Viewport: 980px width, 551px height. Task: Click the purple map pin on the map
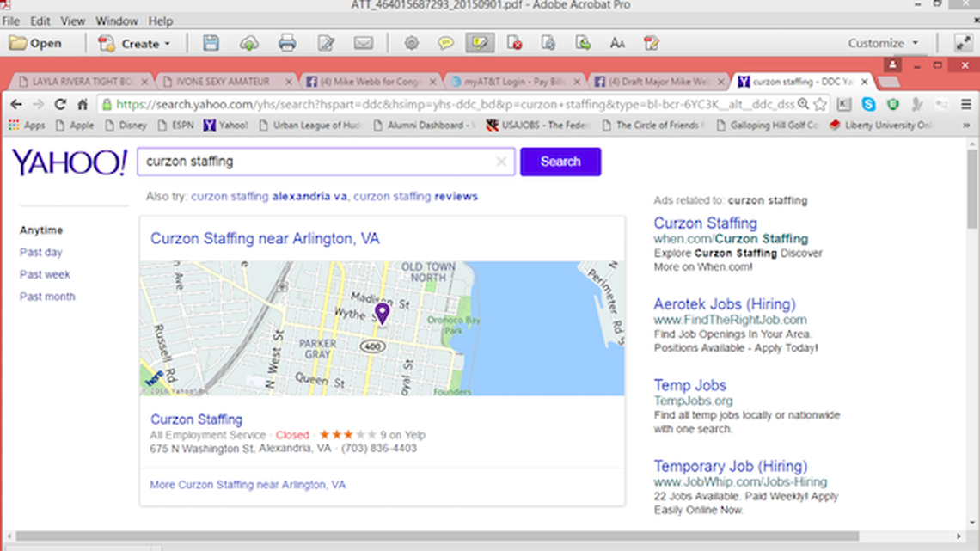[x=382, y=314]
